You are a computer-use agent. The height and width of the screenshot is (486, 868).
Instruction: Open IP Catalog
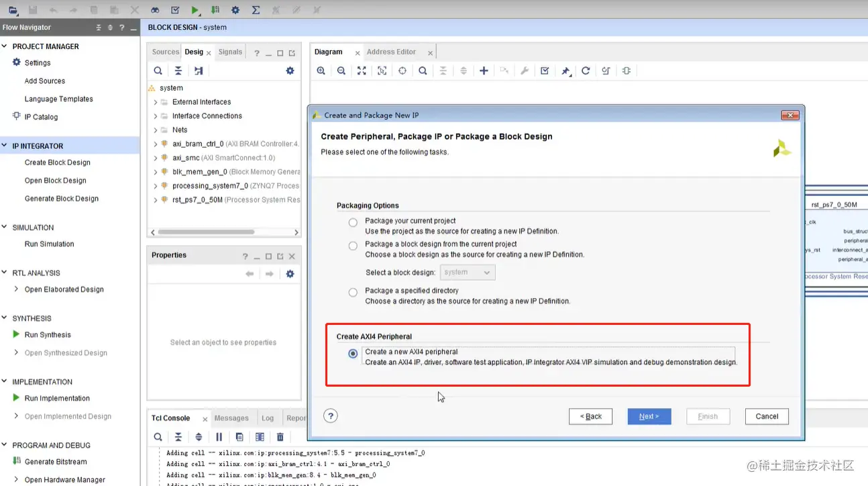pos(41,117)
